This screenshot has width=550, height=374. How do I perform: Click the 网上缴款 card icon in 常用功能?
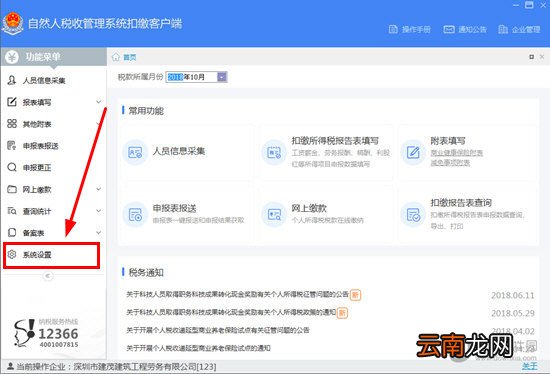coord(274,214)
